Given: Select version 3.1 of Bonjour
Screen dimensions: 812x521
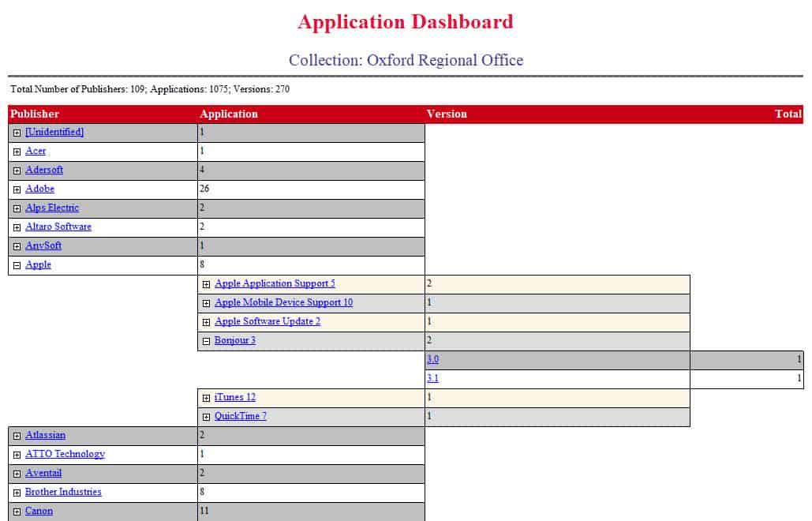Looking at the screenshot, I should click(432, 378).
